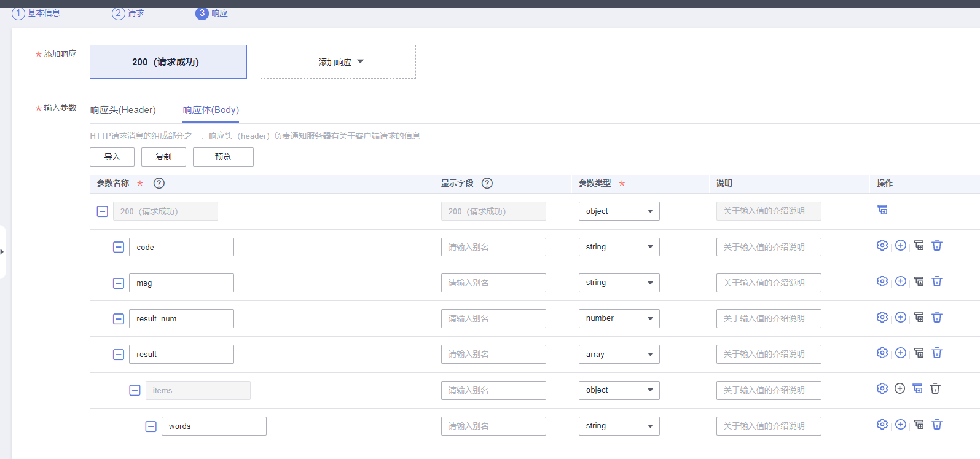Collapse the result array node
980x459 pixels.
click(x=119, y=355)
